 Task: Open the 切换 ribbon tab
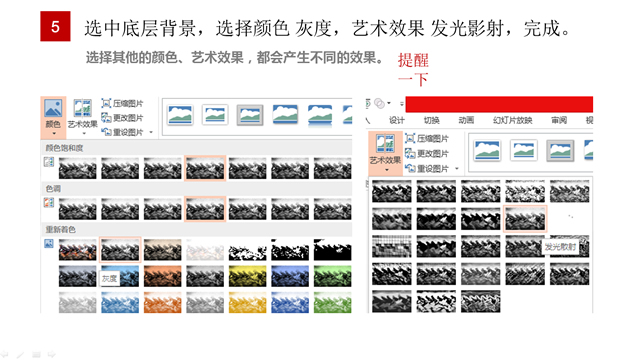click(431, 120)
